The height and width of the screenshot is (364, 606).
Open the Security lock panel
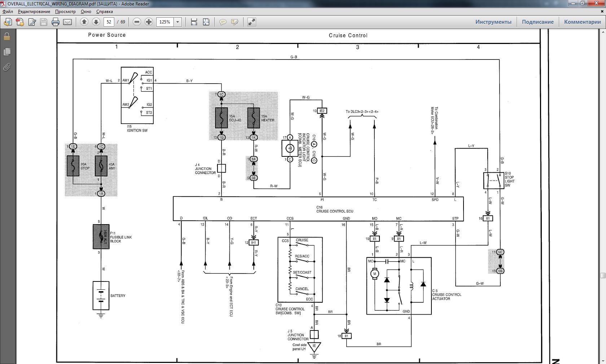[x=6, y=37]
